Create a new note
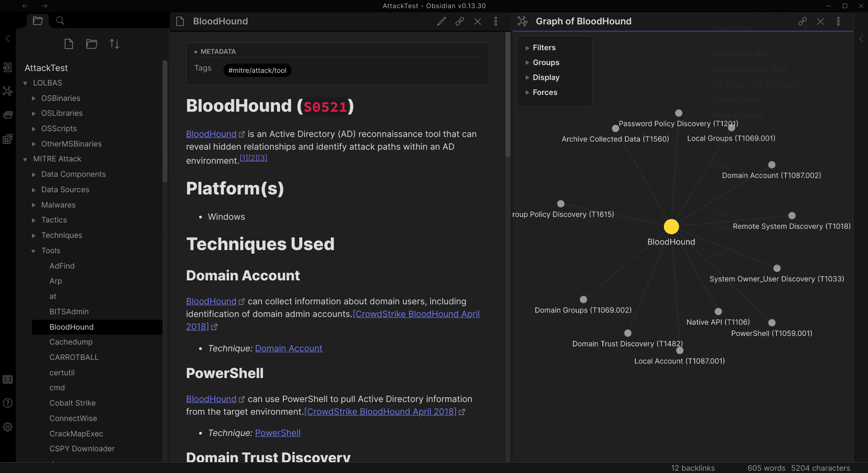 [69, 44]
